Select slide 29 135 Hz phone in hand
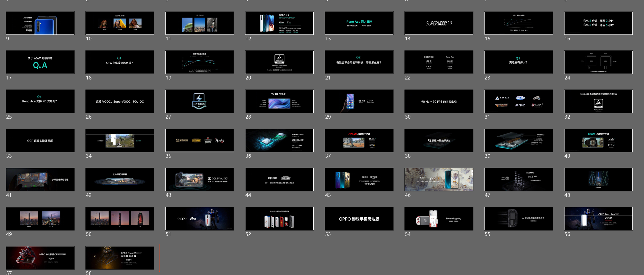 click(359, 101)
